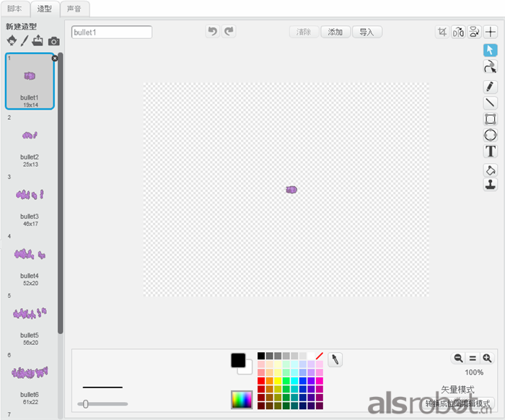Pick the bright red palette swatch
Screen dimensions: 505x420
click(261, 381)
